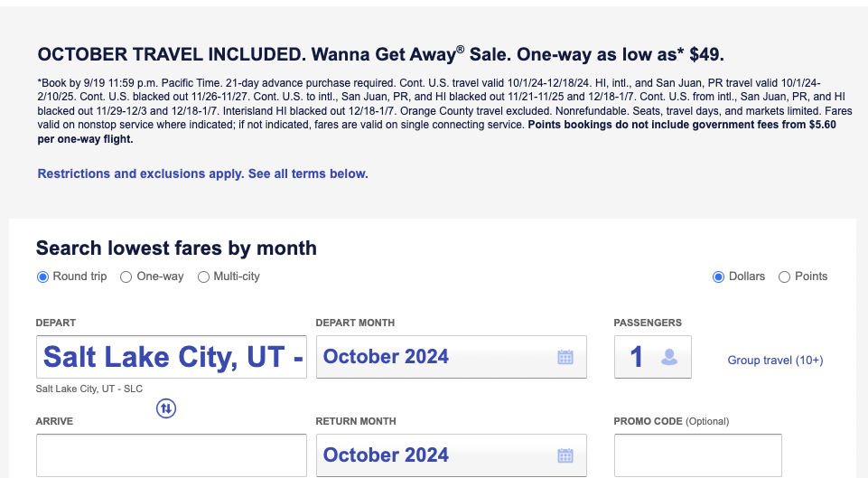The width and height of the screenshot is (868, 478).
Task: Focus the empty Arrive airport field
Action: coord(172,455)
